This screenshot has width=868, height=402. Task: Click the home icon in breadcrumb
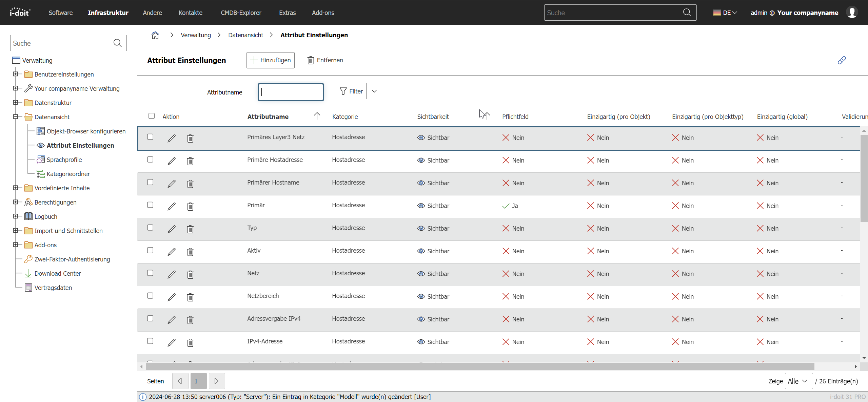(x=155, y=35)
